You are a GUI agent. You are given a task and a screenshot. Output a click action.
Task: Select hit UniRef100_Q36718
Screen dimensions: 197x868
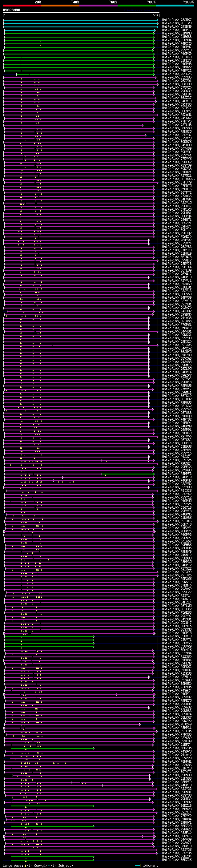177,508
